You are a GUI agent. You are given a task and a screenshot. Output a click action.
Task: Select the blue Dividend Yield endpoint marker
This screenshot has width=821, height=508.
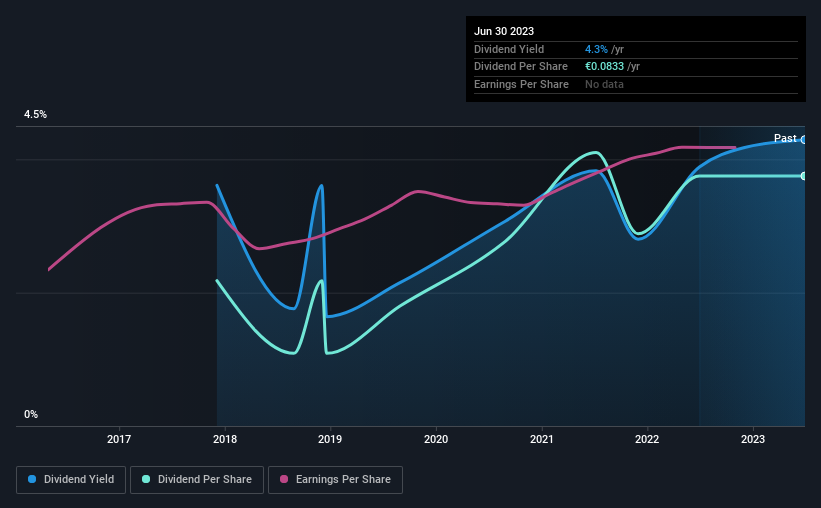click(803, 140)
